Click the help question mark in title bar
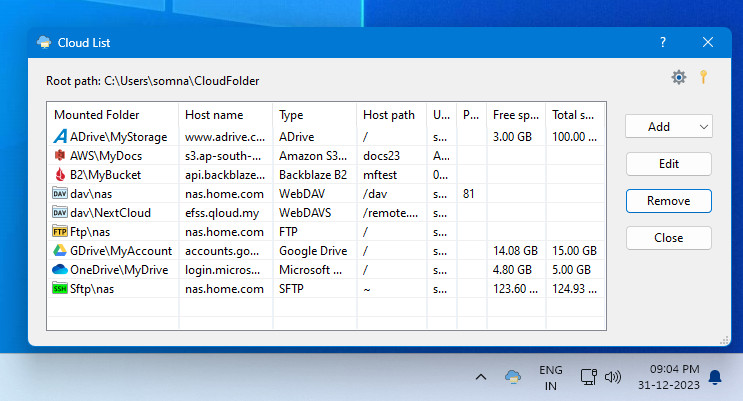The width and height of the screenshot is (743, 401). point(663,42)
